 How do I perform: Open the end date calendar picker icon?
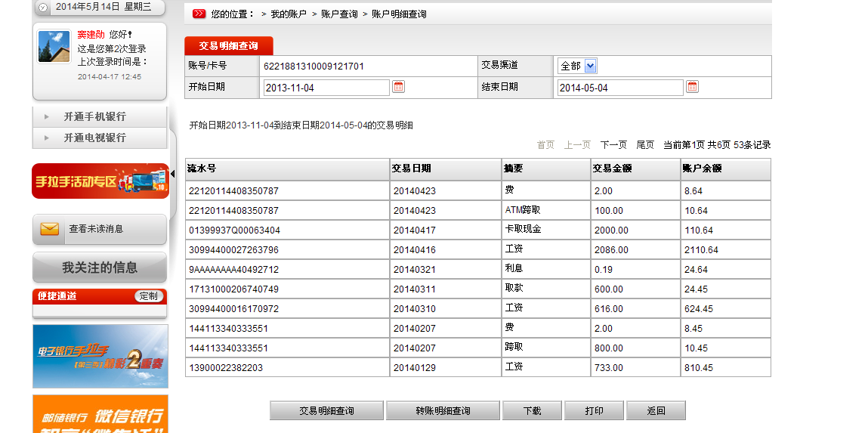click(692, 87)
